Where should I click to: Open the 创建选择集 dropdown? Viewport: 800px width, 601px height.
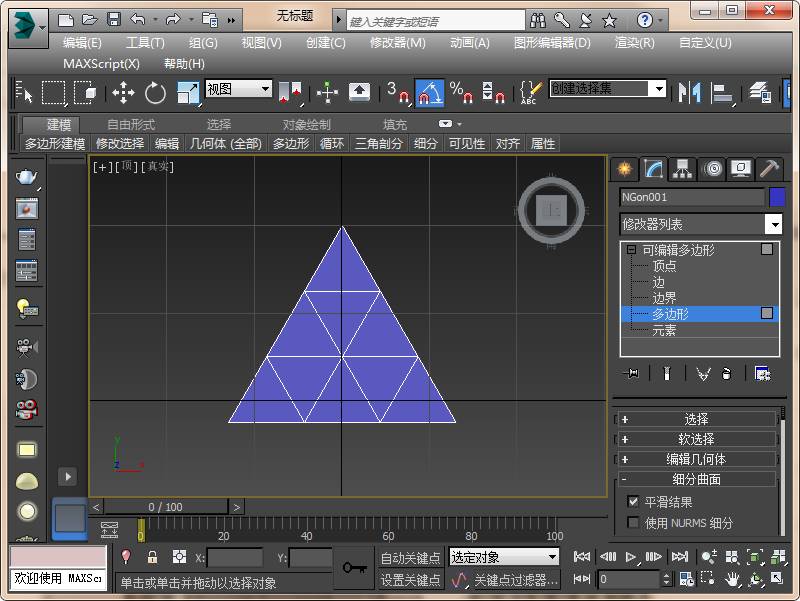pyautogui.click(x=608, y=88)
